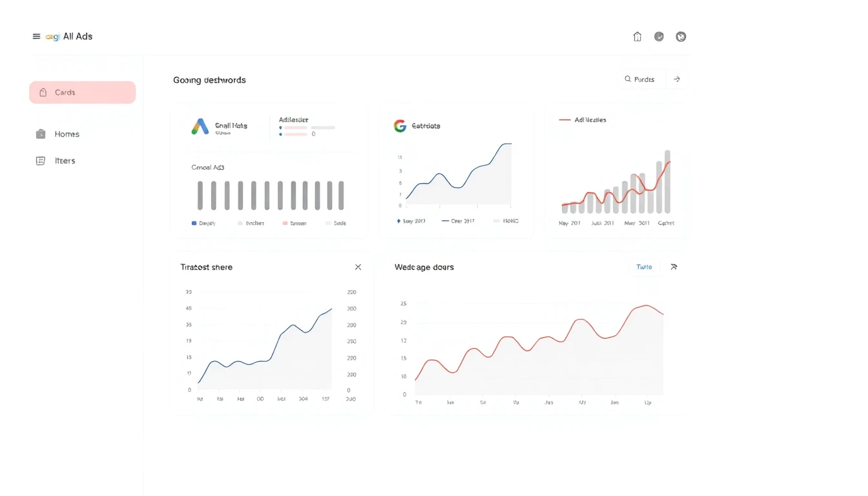Expand results with the search arrow button
868x496 pixels.
(x=677, y=79)
